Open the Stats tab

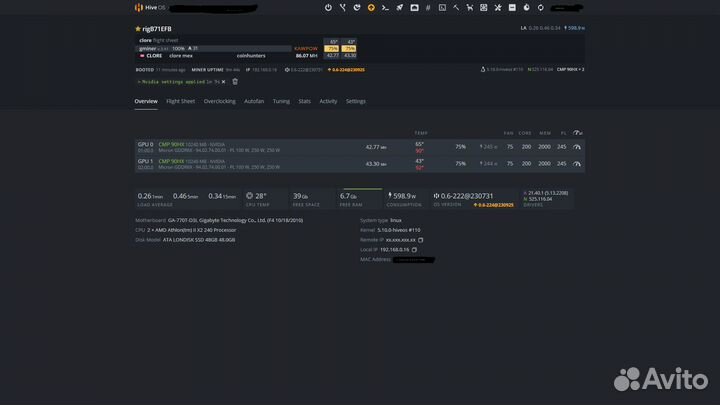click(304, 101)
